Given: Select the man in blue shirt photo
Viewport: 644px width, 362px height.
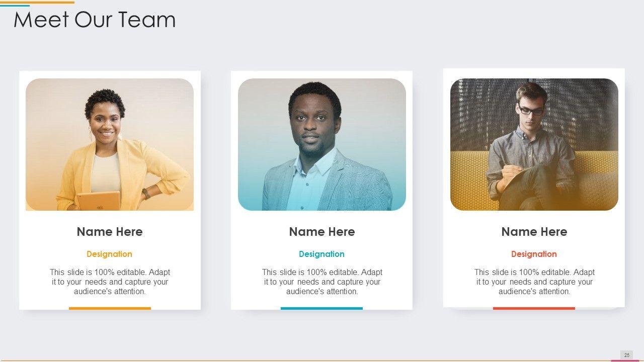Looking at the screenshot, I should click(322, 144).
